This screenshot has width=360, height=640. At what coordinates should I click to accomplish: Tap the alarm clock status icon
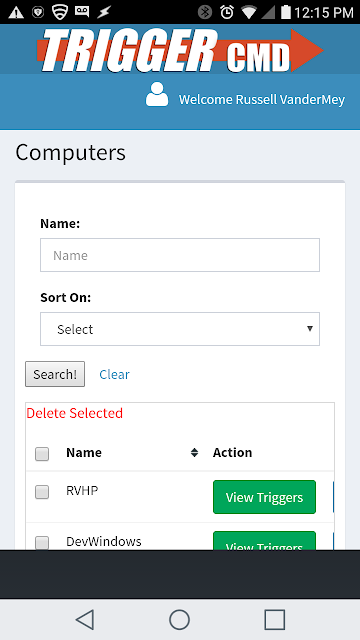(x=227, y=12)
